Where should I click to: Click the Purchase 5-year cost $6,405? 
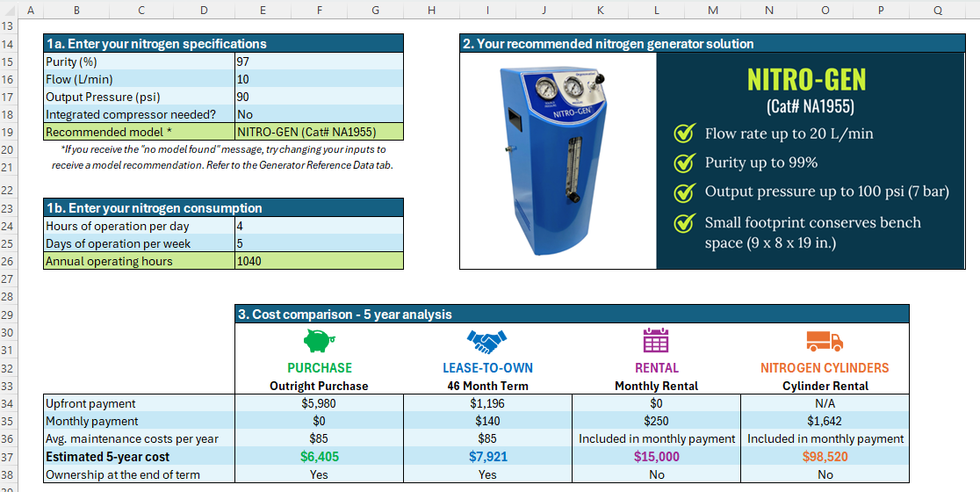[319, 457]
